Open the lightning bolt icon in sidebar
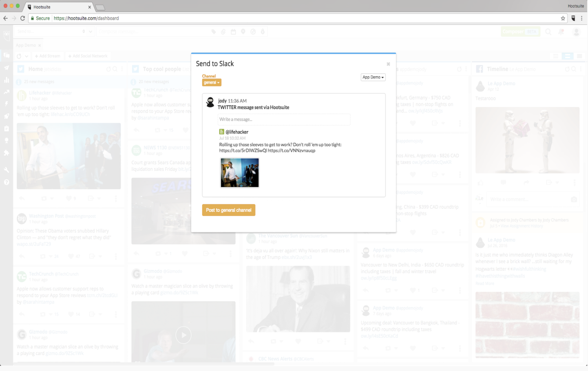Screen dimensions: 588x371 [7, 104]
